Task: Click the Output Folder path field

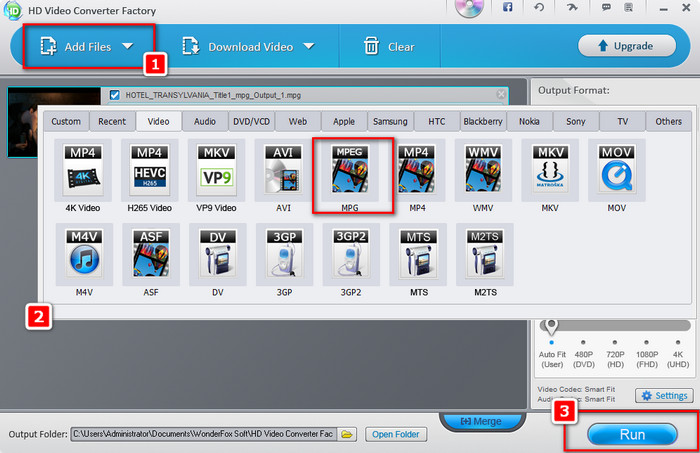Action: 204,434
